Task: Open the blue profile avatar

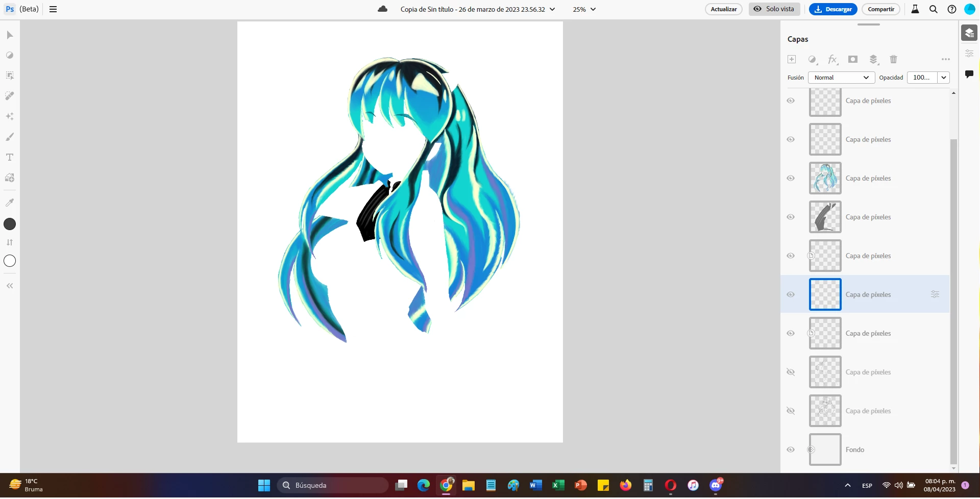Action: pyautogui.click(x=970, y=9)
